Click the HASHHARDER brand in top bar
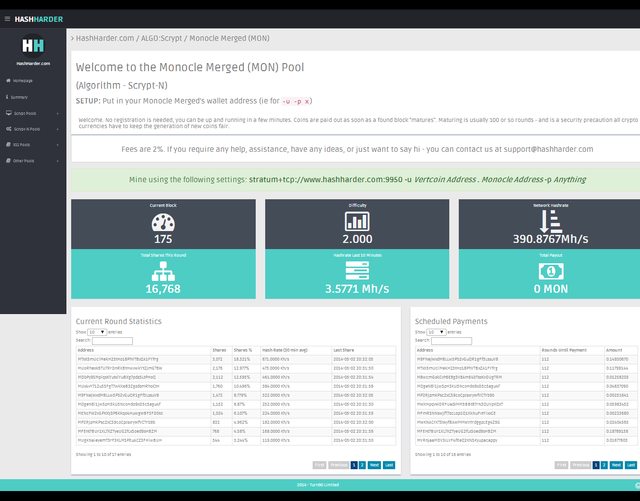 [39, 19]
